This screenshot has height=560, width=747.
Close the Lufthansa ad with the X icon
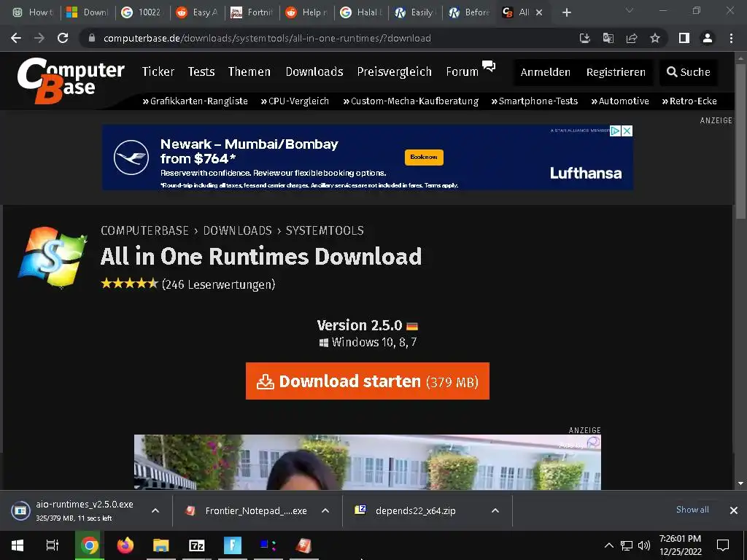click(627, 131)
